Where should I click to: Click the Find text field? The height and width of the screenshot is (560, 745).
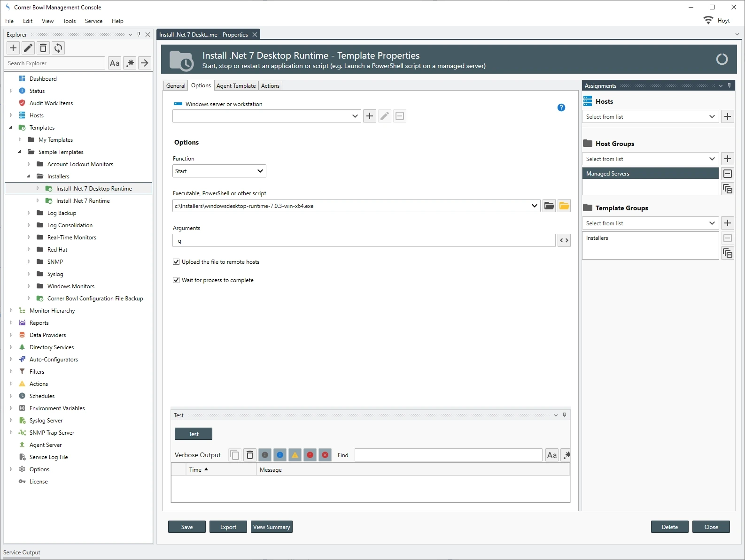449,455
